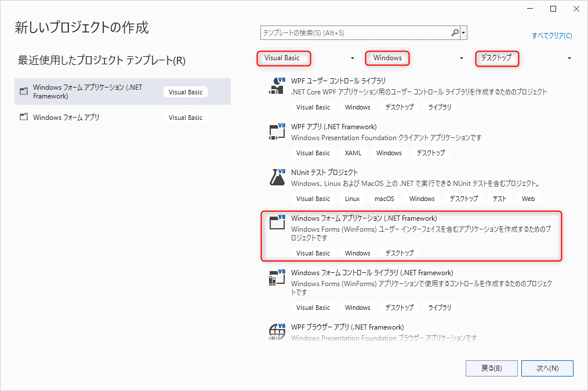Click the Windows フォーム アプリケーション template icon in results
The image size is (588, 391).
pos(277,222)
